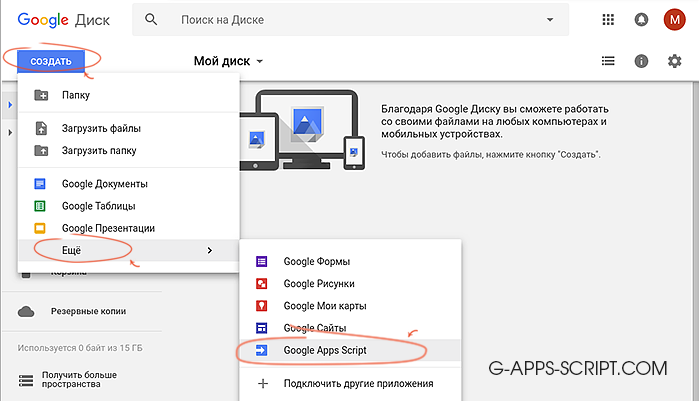Click the Google Apps Script arrow icon

pyautogui.click(x=262, y=350)
